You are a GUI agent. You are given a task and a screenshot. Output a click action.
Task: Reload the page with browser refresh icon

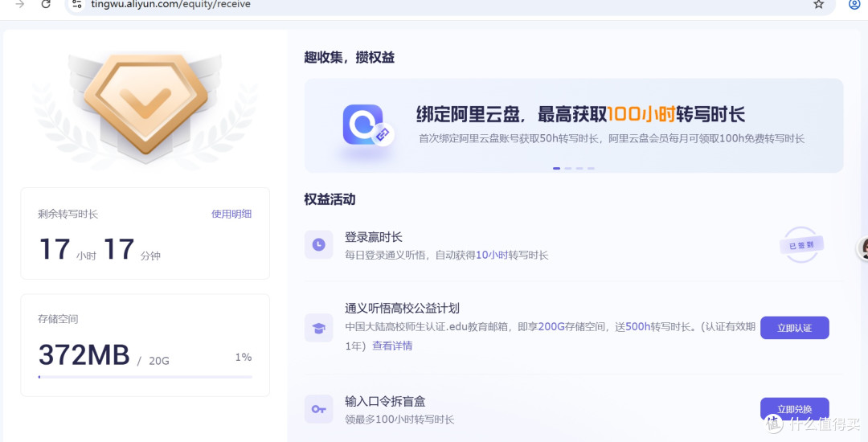pos(46,4)
